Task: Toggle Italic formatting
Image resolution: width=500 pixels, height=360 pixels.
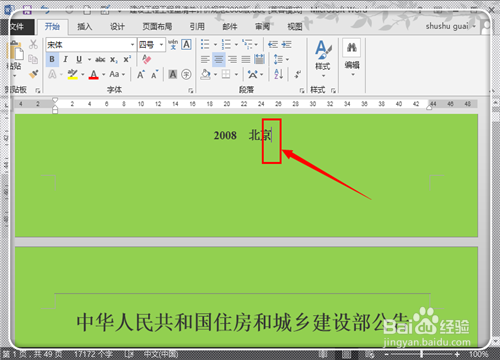Action: [65, 59]
